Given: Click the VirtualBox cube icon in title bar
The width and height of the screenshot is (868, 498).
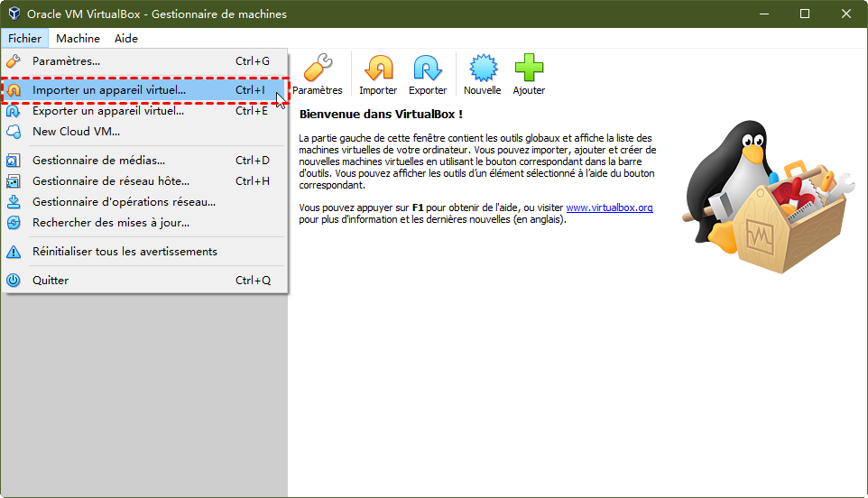Looking at the screenshot, I should coord(14,14).
